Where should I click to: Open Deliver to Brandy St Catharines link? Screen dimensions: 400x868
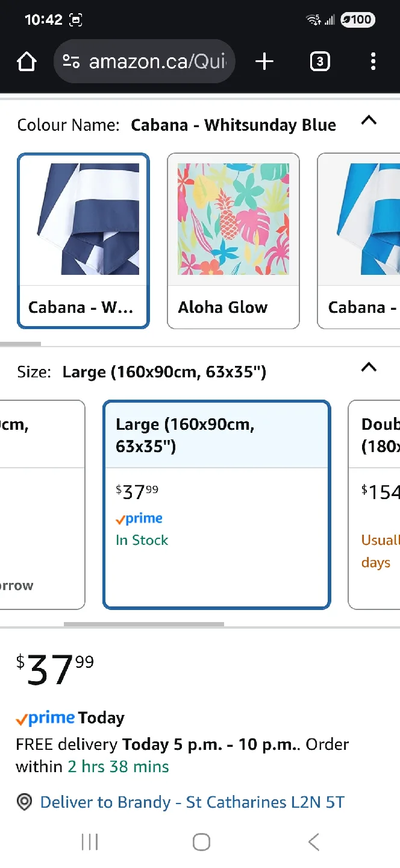pyautogui.click(x=192, y=802)
